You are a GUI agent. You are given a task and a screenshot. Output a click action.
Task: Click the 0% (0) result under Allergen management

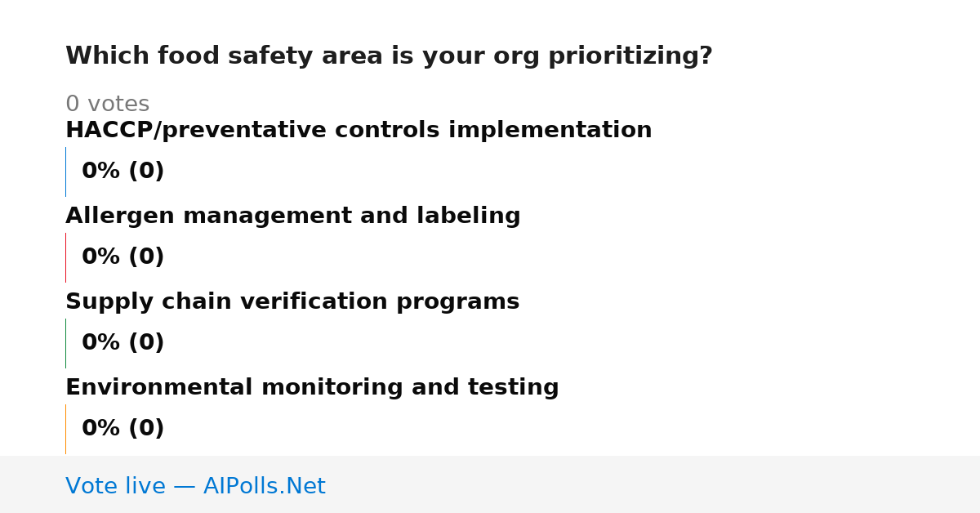coord(122,257)
